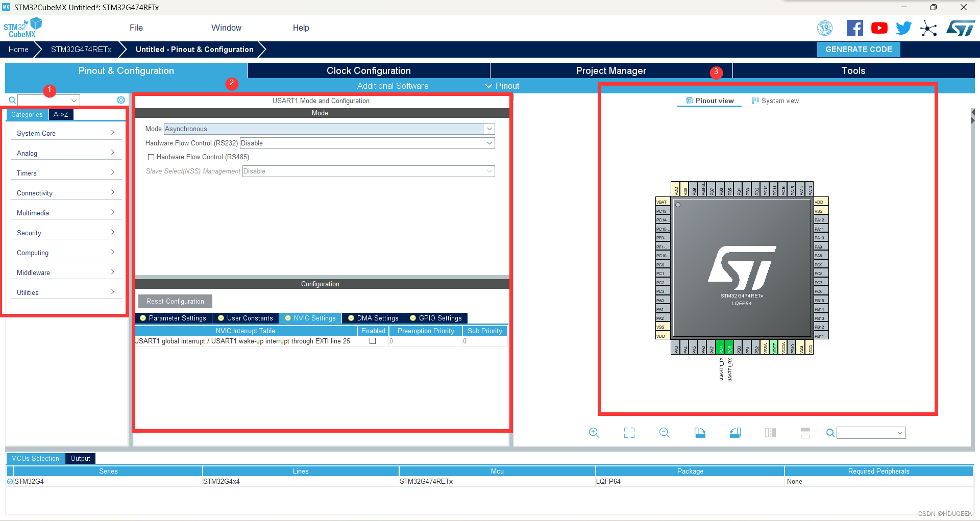980x521 pixels.
Task: Click the VBAT pin on chip
Action: coord(663,202)
